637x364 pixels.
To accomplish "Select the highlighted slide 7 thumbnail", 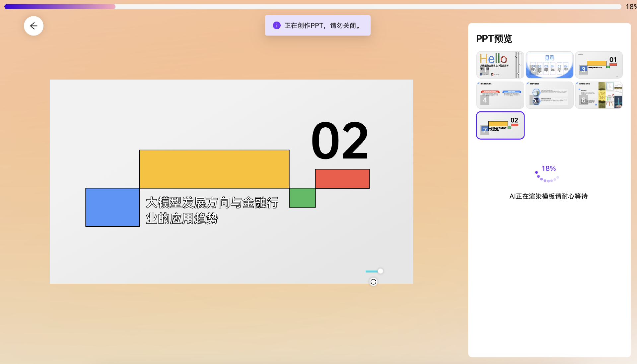I will pos(500,125).
